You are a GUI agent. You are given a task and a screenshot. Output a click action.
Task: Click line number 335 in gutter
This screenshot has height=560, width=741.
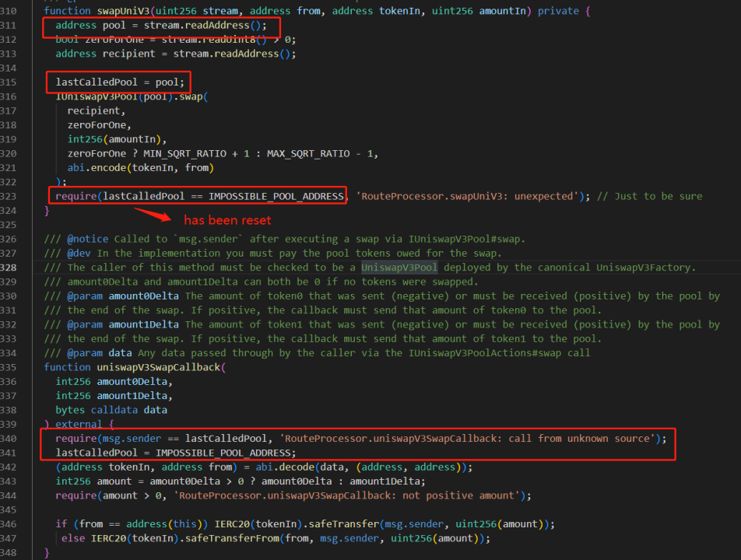(8, 367)
